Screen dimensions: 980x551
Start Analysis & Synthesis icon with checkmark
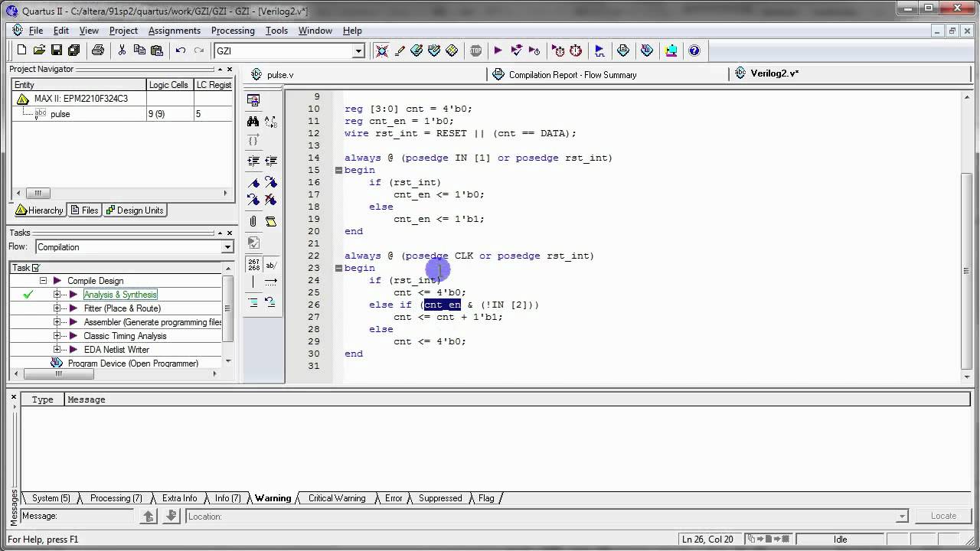point(517,51)
